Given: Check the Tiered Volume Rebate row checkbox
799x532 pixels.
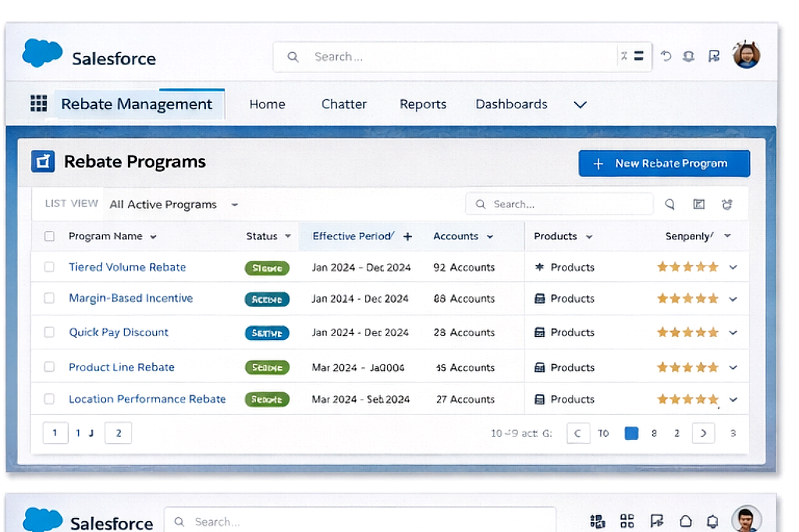Looking at the screenshot, I should click(50, 267).
